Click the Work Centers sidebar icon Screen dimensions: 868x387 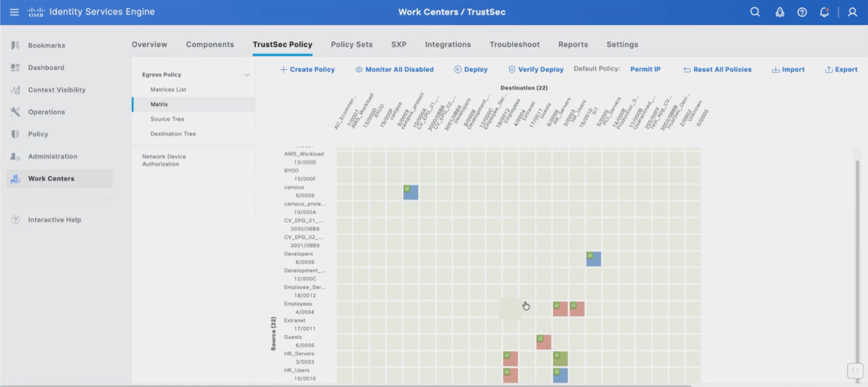pos(15,179)
